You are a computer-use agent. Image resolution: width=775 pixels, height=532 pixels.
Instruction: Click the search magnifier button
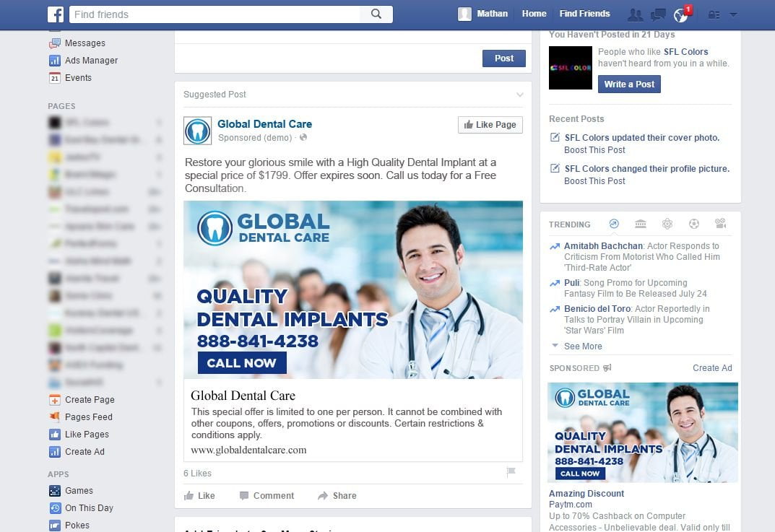(376, 14)
